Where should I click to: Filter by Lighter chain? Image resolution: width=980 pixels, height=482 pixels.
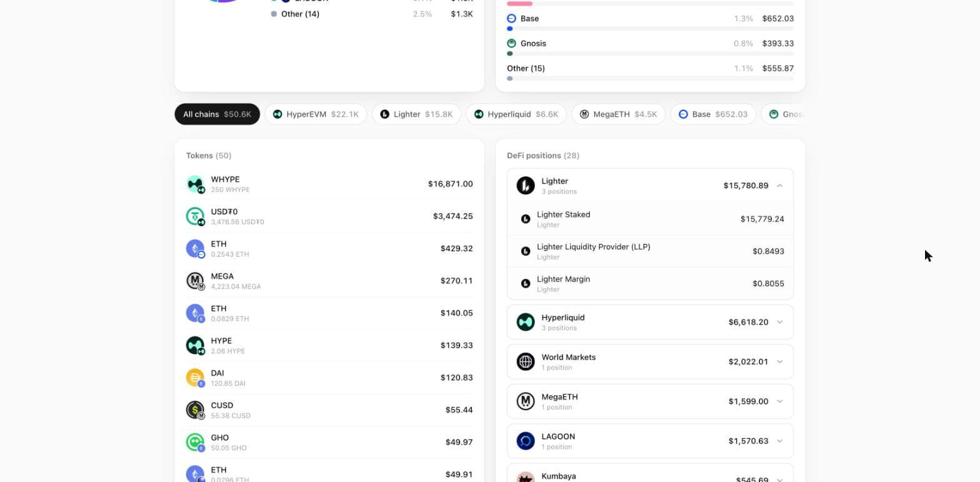click(416, 114)
